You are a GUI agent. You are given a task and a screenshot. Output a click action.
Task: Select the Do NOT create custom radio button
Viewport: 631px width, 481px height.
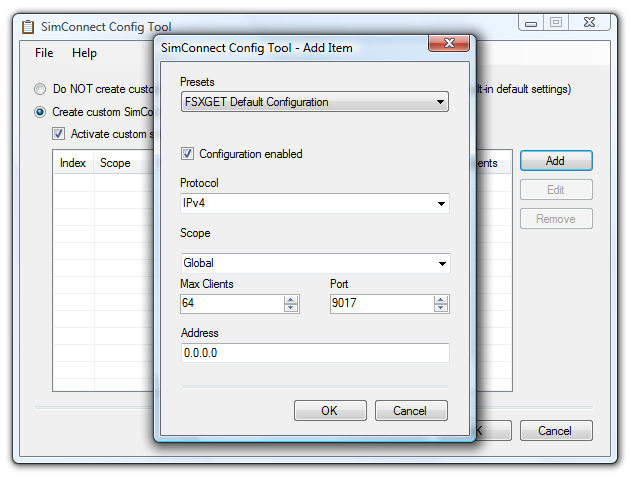click(x=40, y=89)
